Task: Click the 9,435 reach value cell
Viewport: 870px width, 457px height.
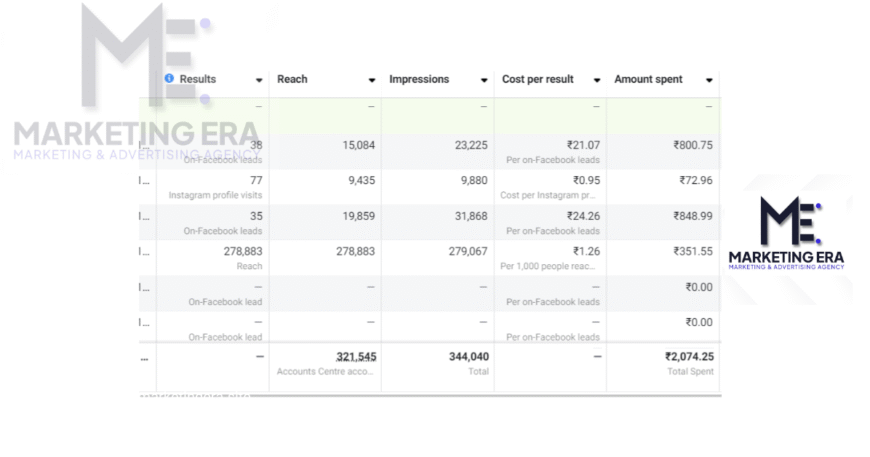Action: click(x=358, y=181)
